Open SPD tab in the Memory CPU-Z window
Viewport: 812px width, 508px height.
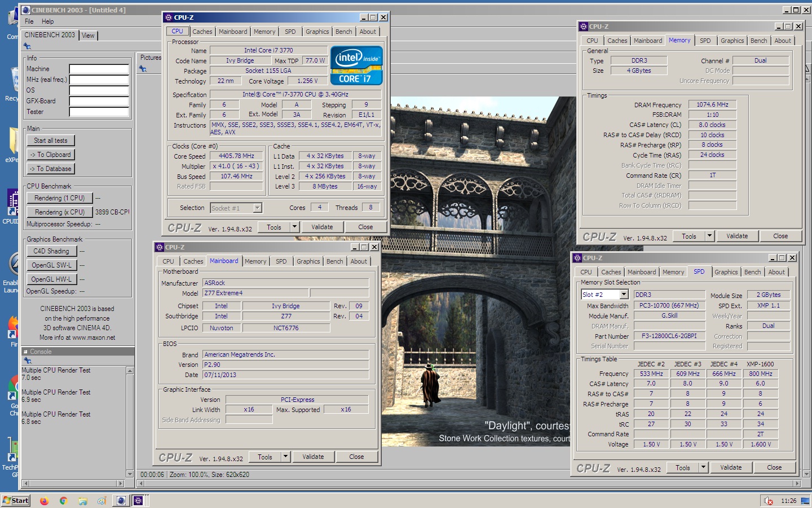point(705,41)
